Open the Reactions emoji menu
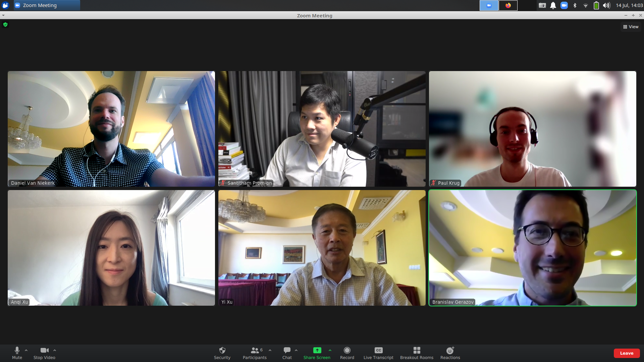 450,353
